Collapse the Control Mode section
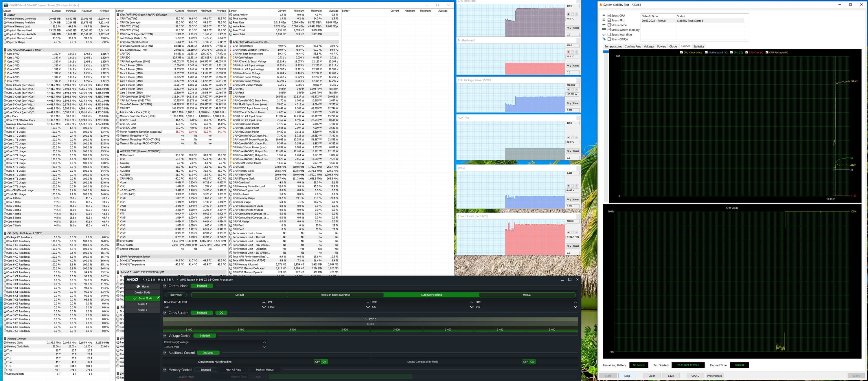868x381 pixels. click(x=165, y=285)
